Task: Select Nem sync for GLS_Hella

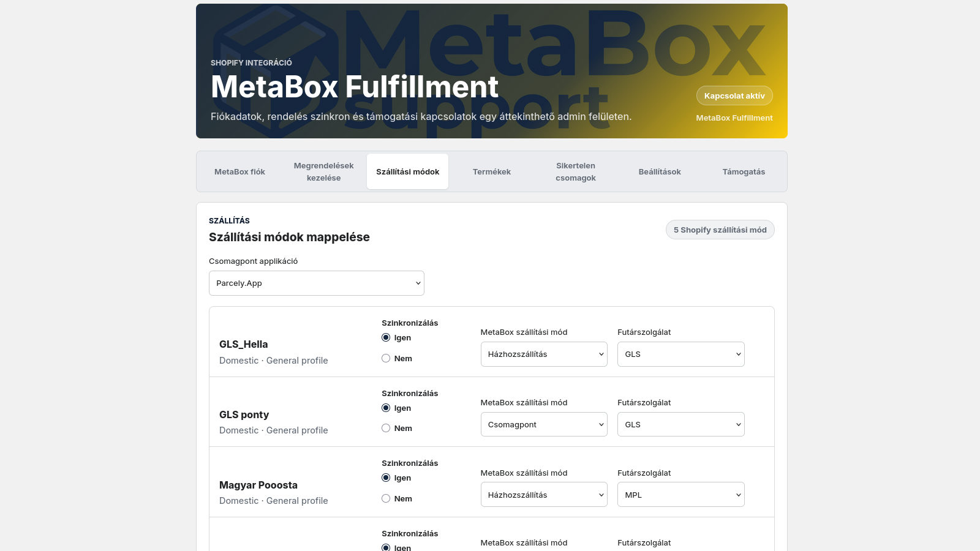Action: (386, 358)
